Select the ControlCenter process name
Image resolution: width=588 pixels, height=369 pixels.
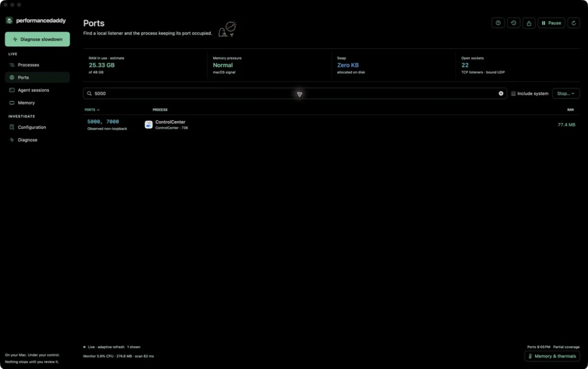click(170, 122)
